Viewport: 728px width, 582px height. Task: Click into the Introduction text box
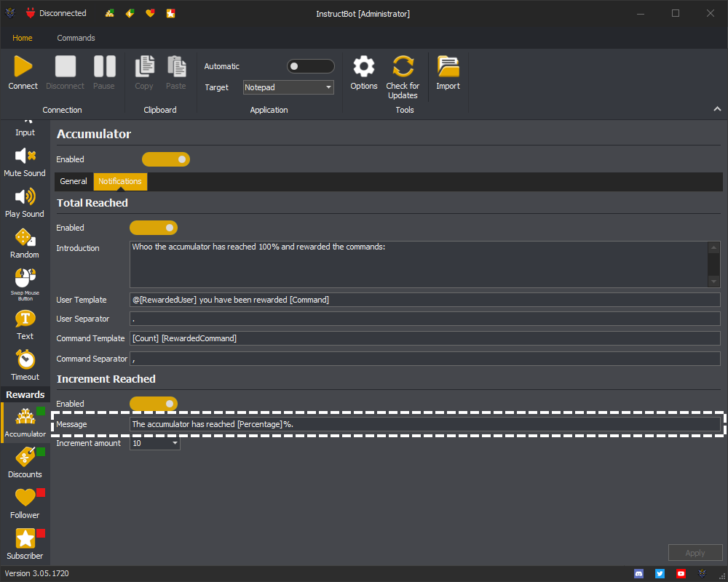(x=419, y=264)
